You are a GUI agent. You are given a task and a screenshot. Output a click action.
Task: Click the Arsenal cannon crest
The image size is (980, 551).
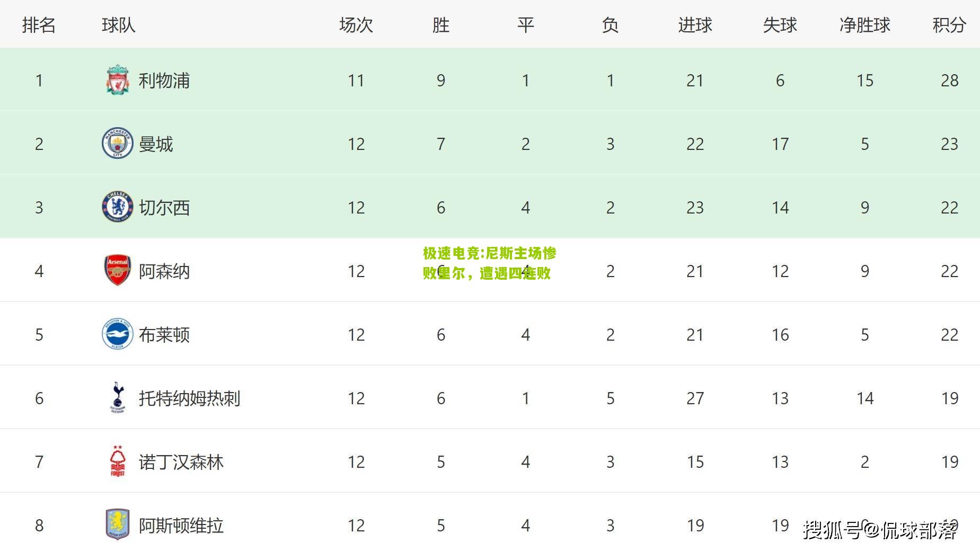pos(117,270)
